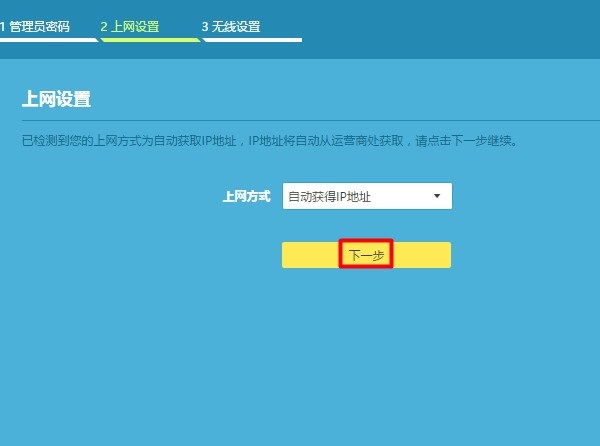Click step number 2 in wizard header
The height and width of the screenshot is (446, 600).
pos(104,27)
